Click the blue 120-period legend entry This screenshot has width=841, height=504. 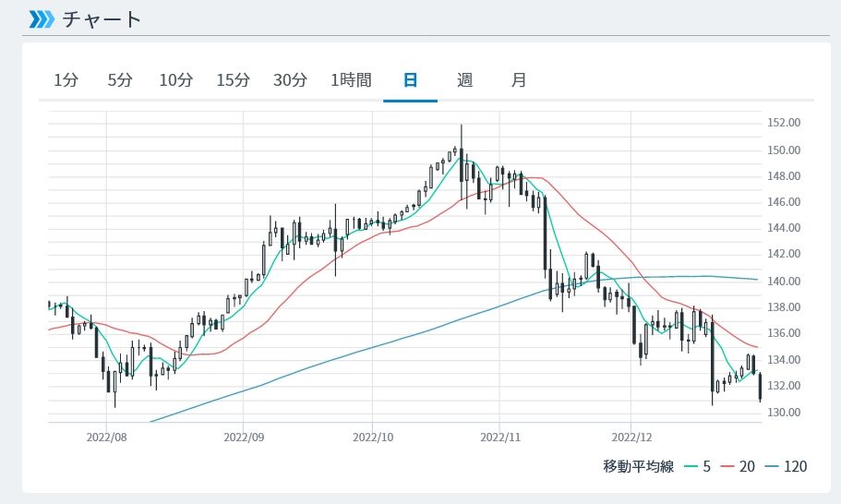click(x=785, y=466)
